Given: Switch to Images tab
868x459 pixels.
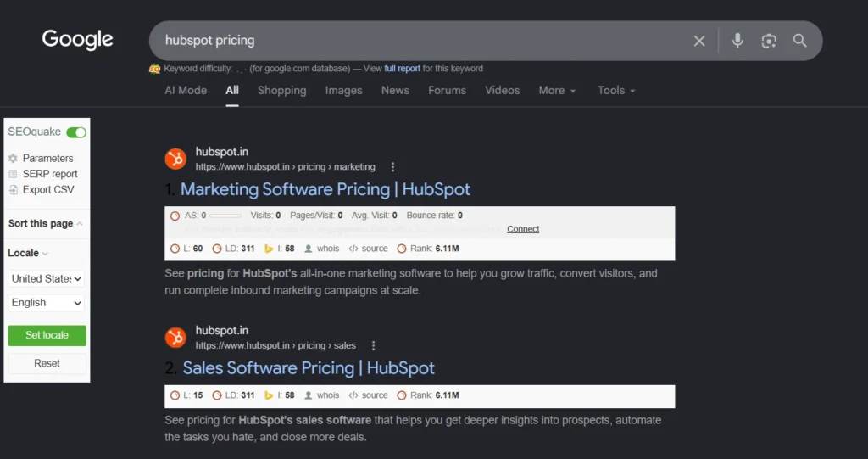Looking at the screenshot, I should pyautogui.click(x=344, y=91).
